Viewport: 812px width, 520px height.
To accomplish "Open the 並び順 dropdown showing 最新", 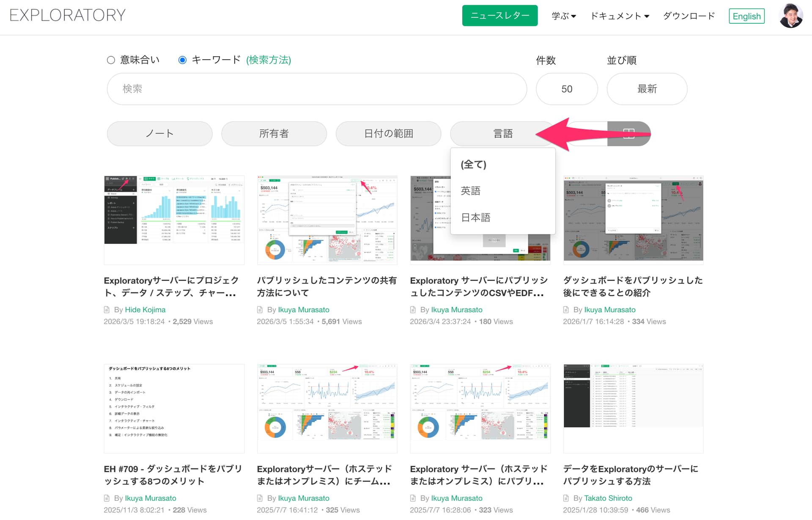I will coord(647,89).
